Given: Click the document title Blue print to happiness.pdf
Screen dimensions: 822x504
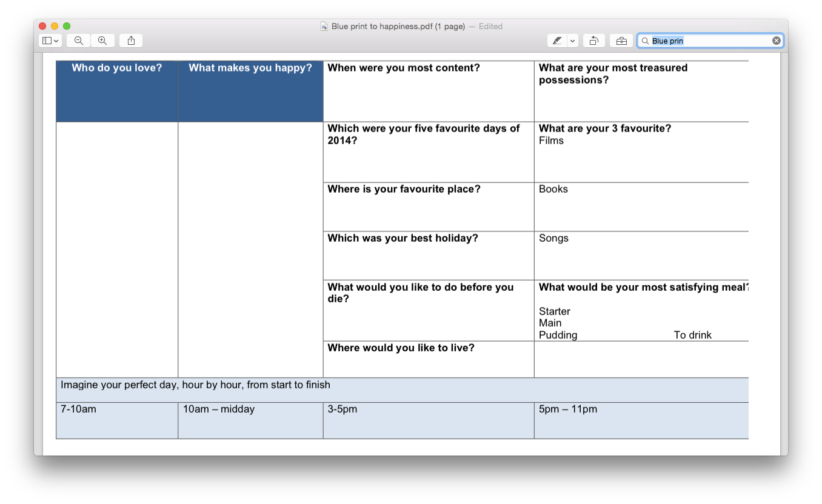Looking at the screenshot, I should [398, 26].
